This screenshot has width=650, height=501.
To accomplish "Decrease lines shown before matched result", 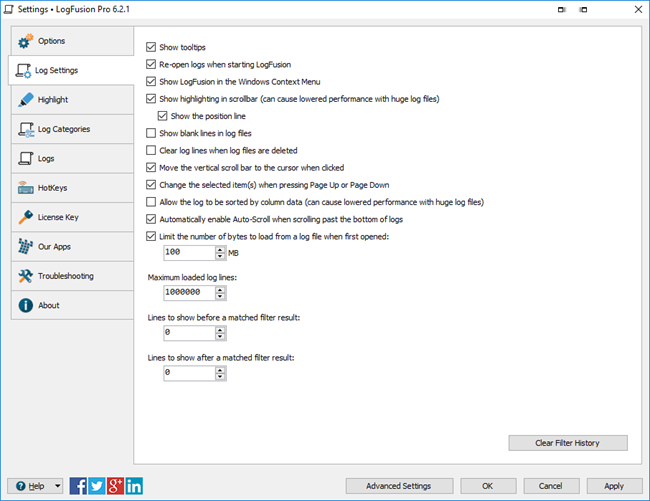I will [220, 336].
